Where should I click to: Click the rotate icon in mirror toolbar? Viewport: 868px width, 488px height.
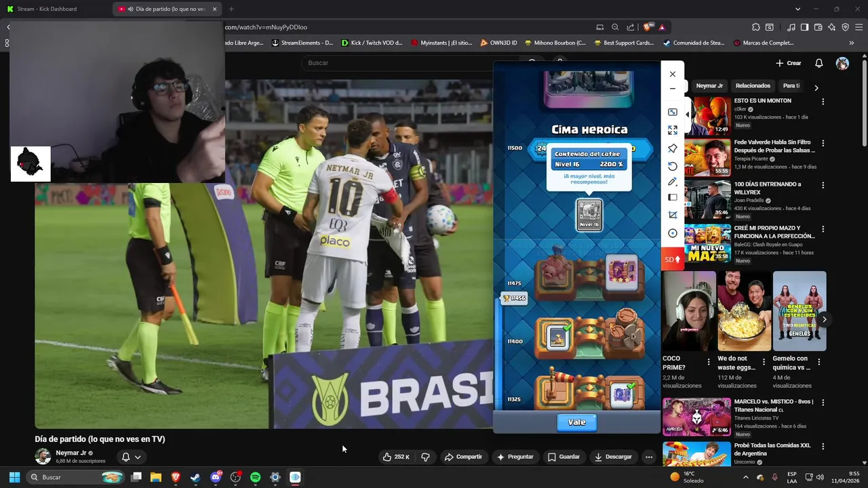pyautogui.click(x=673, y=166)
